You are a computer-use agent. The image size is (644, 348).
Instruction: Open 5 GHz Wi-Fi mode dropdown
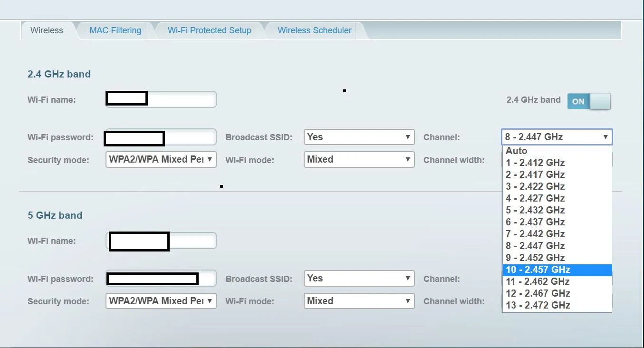coord(359,301)
